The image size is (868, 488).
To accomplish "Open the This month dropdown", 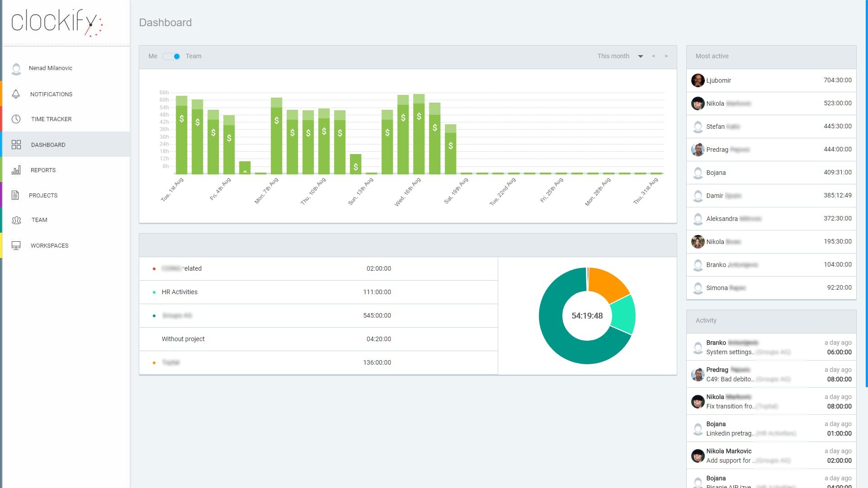I will coord(620,56).
